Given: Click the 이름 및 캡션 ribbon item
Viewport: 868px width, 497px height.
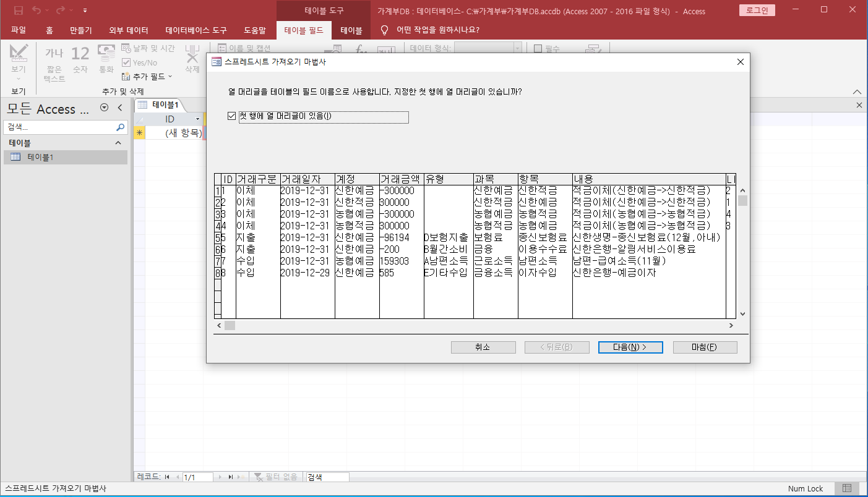Looking at the screenshot, I should (244, 48).
